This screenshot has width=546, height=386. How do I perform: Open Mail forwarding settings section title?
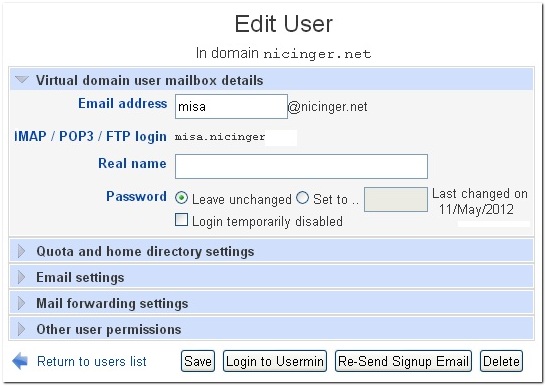pos(112,303)
